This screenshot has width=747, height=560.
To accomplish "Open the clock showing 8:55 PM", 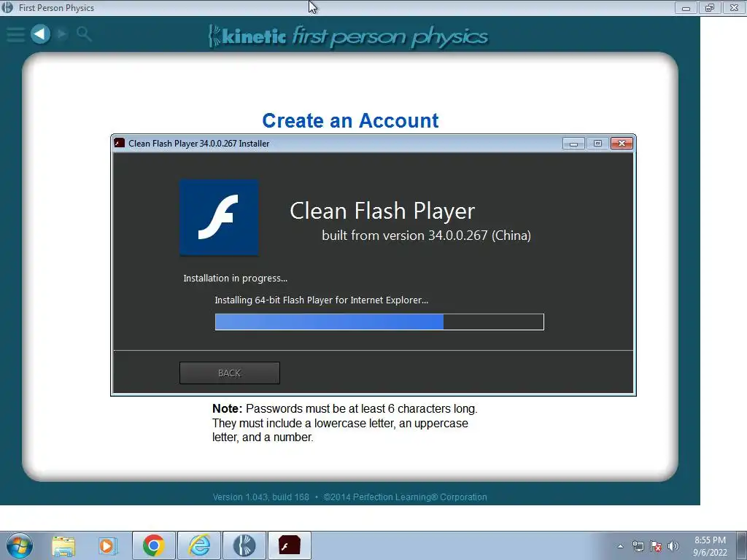I will pos(710,546).
